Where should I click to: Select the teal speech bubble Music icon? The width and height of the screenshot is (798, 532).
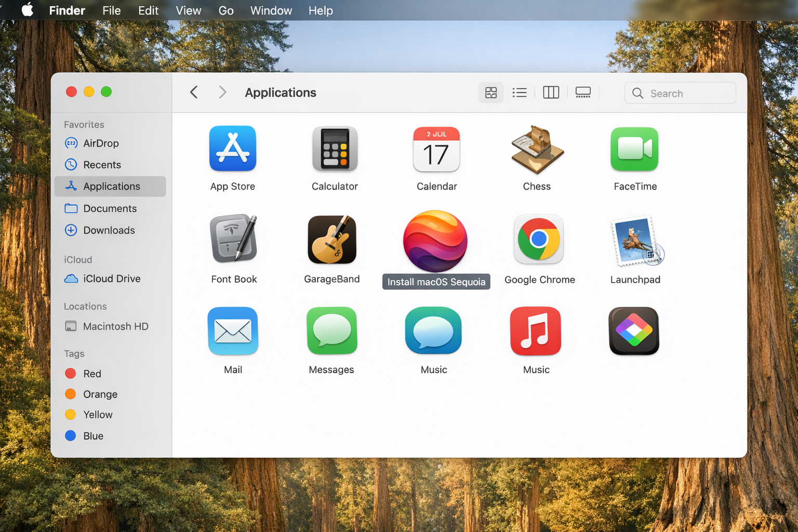pos(433,331)
